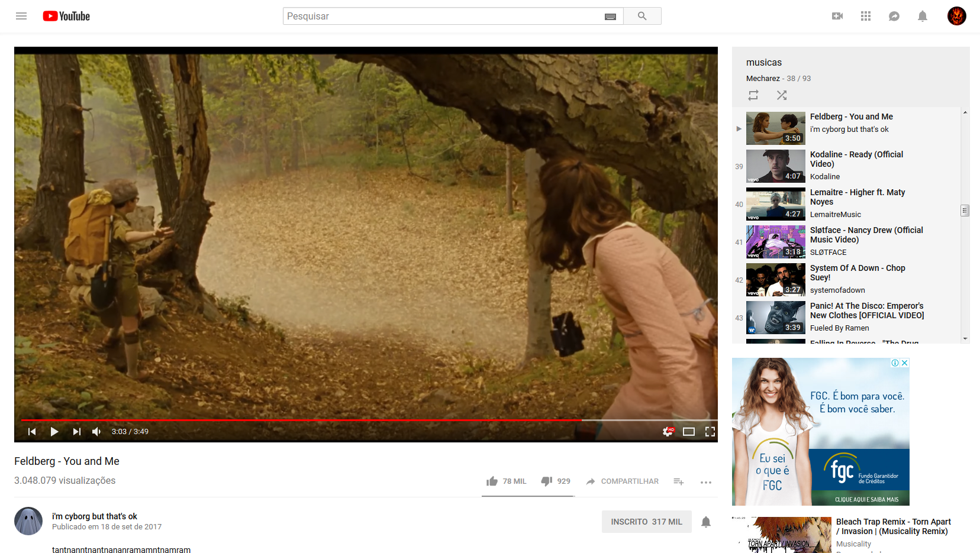980x553 pixels.
Task: Dislike the video with thumbs down
Action: (x=556, y=481)
